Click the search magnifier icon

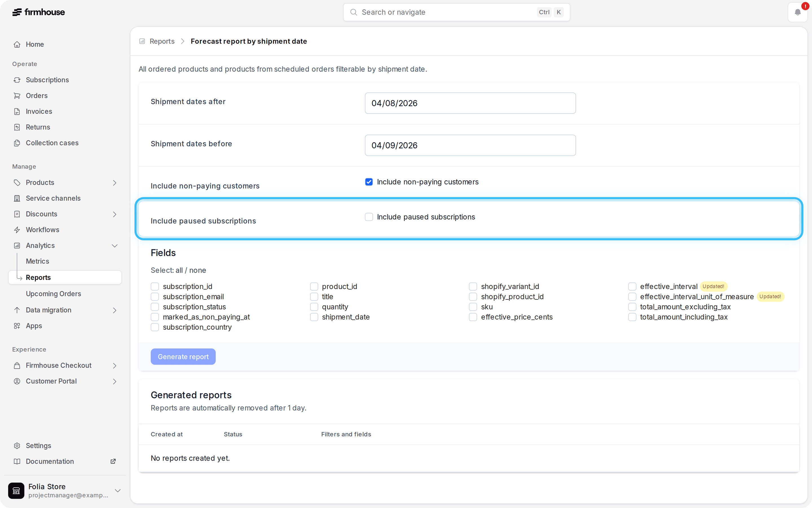pyautogui.click(x=353, y=12)
